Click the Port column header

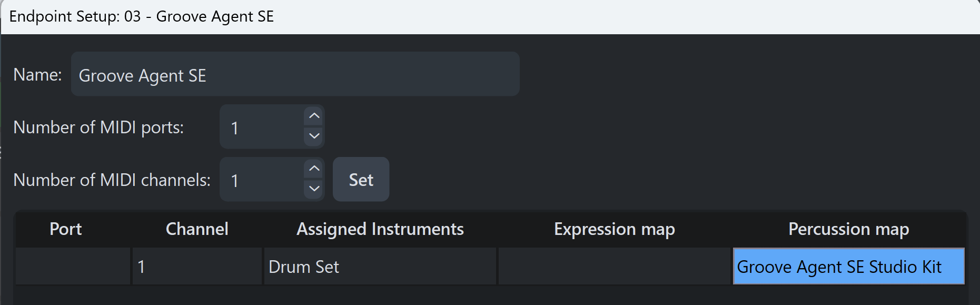66,229
